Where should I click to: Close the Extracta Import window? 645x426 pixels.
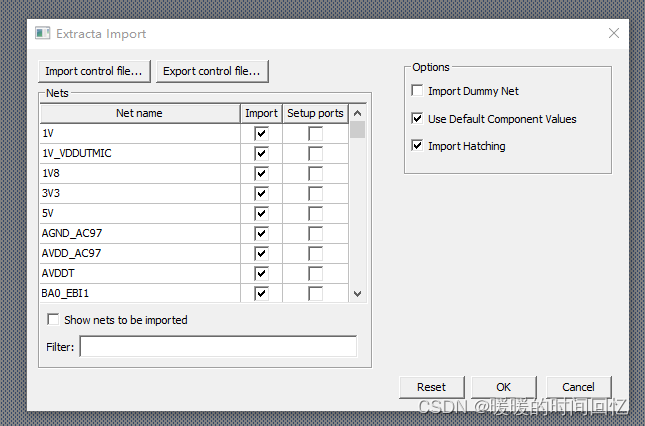tap(614, 33)
